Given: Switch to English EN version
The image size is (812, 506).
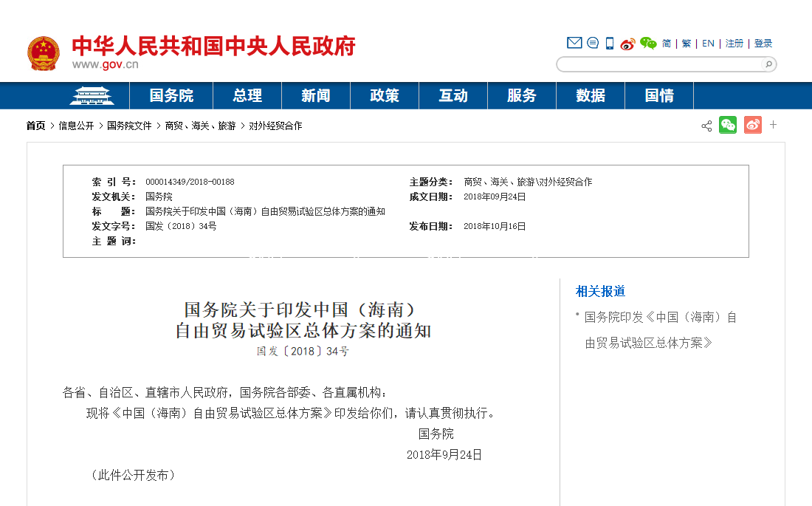Looking at the screenshot, I should [708, 44].
